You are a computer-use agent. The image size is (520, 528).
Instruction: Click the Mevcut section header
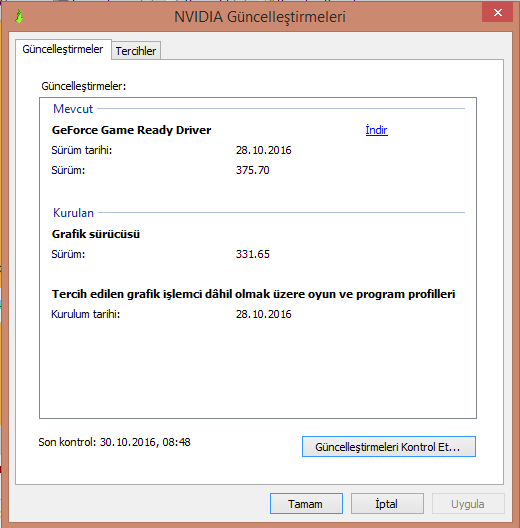73,109
